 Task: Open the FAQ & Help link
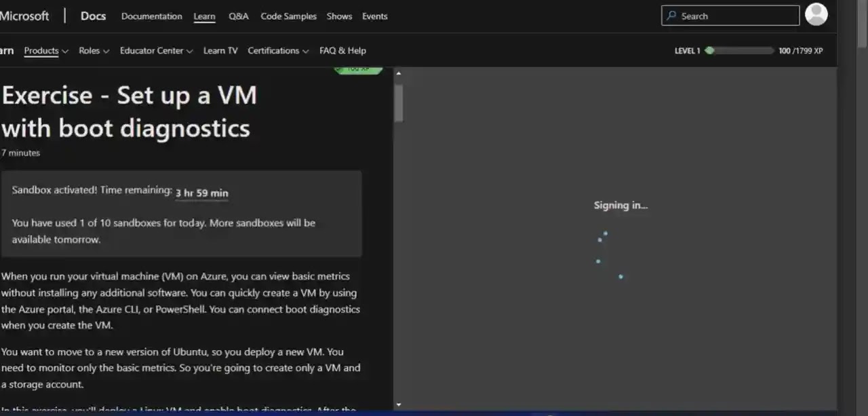[x=342, y=50]
